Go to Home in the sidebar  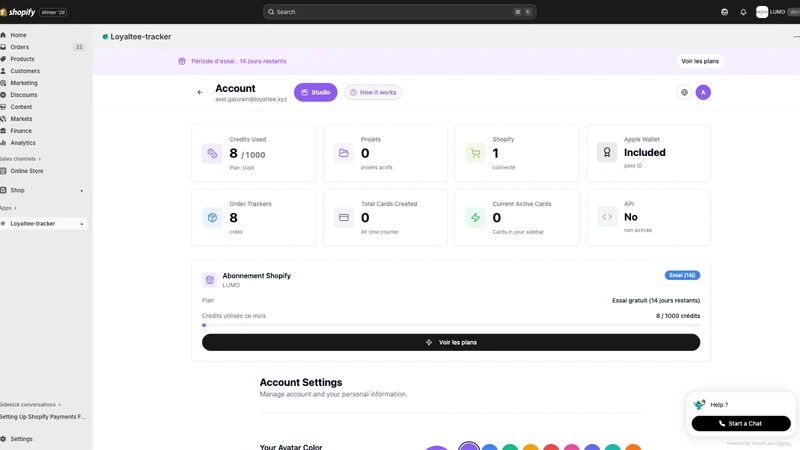point(18,35)
